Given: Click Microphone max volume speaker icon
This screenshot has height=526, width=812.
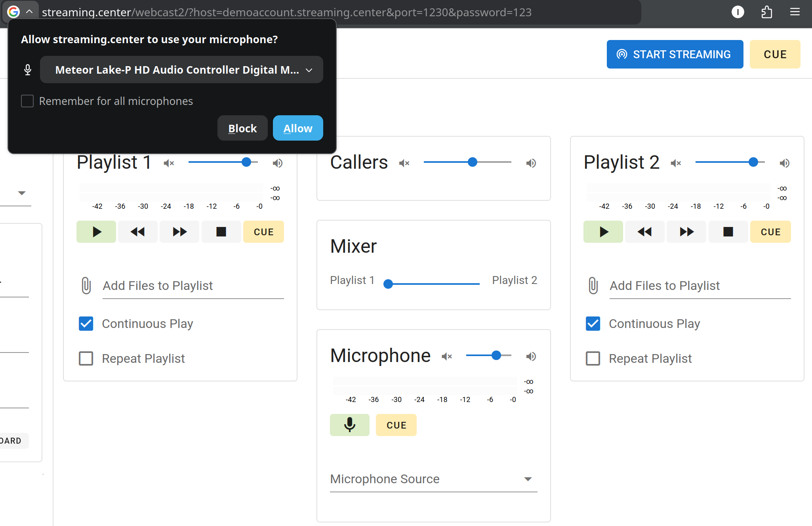Looking at the screenshot, I should [x=531, y=356].
